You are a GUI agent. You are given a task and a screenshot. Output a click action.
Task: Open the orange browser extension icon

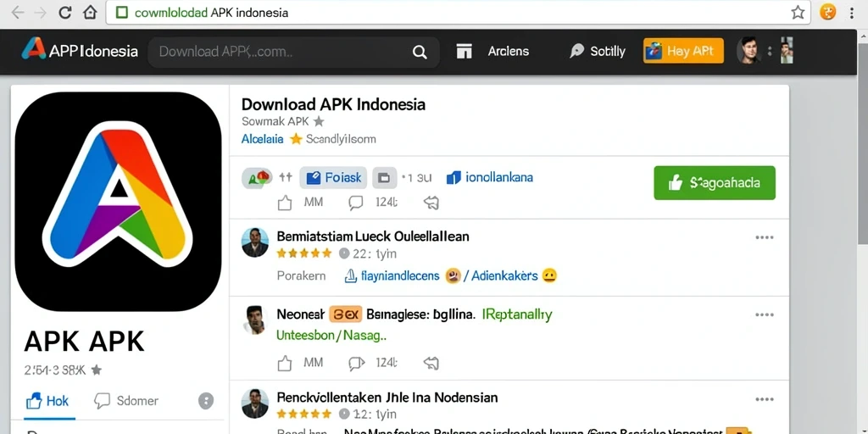(827, 12)
